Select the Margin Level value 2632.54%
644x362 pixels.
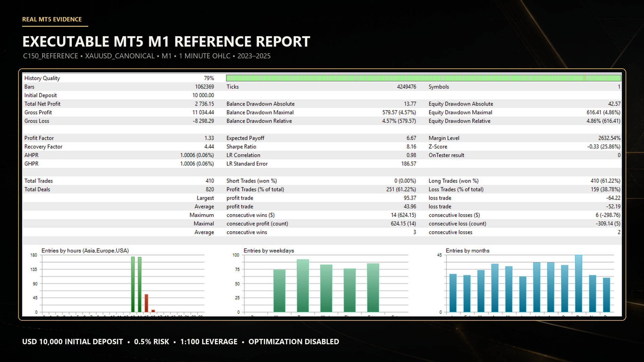pos(609,138)
